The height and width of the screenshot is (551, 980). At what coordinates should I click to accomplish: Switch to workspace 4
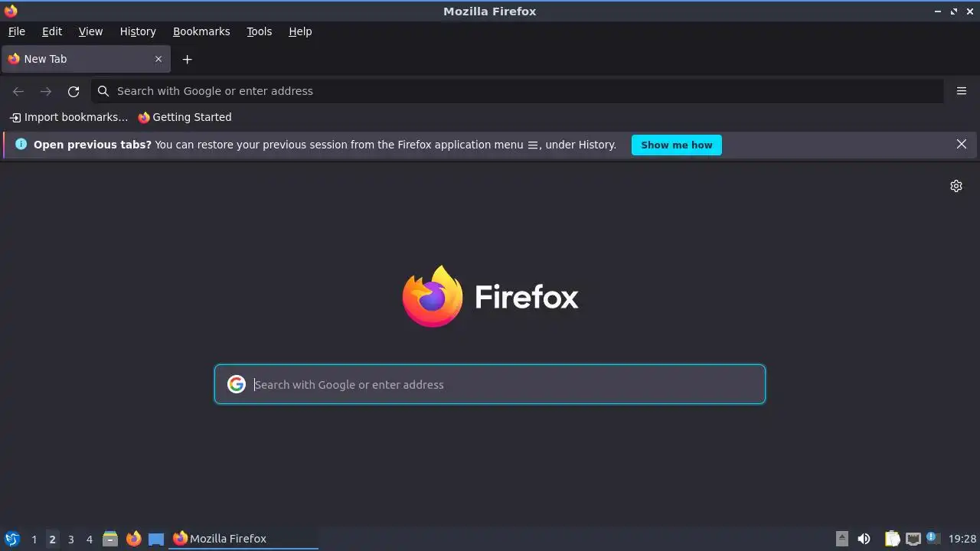(89, 539)
